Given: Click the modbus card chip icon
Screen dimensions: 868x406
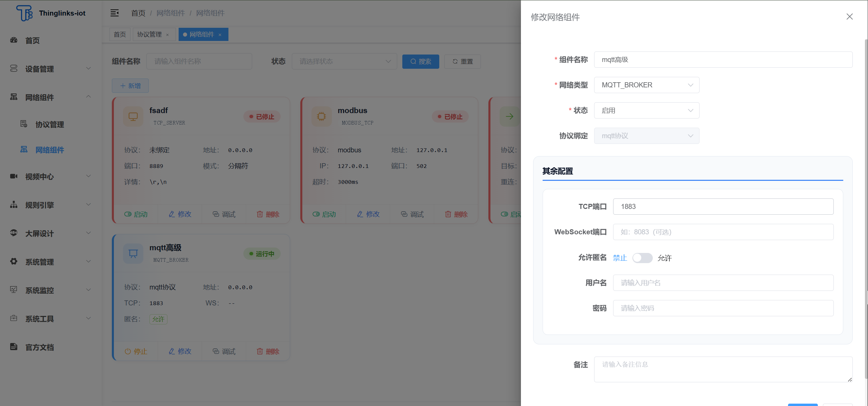Looking at the screenshot, I should [321, 116].
